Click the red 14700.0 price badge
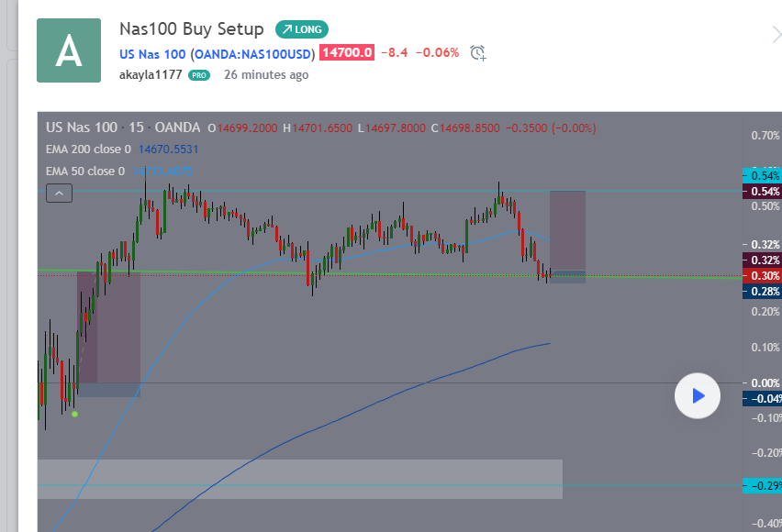 [x=347, y=52]
